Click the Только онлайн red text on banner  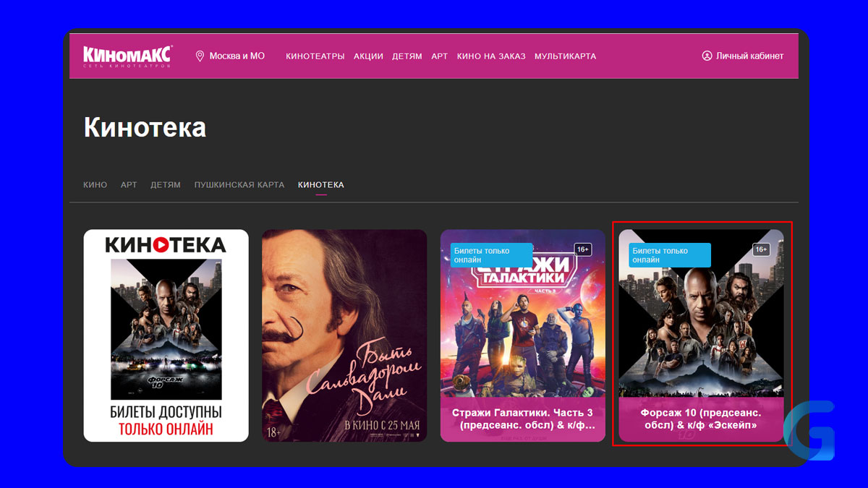point(166,429)
